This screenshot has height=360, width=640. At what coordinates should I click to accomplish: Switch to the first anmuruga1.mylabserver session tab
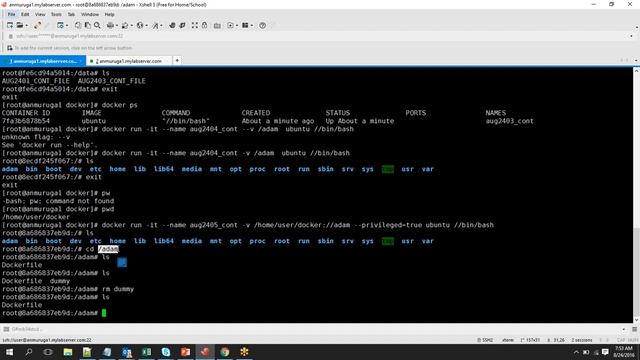tap(42, 61)
